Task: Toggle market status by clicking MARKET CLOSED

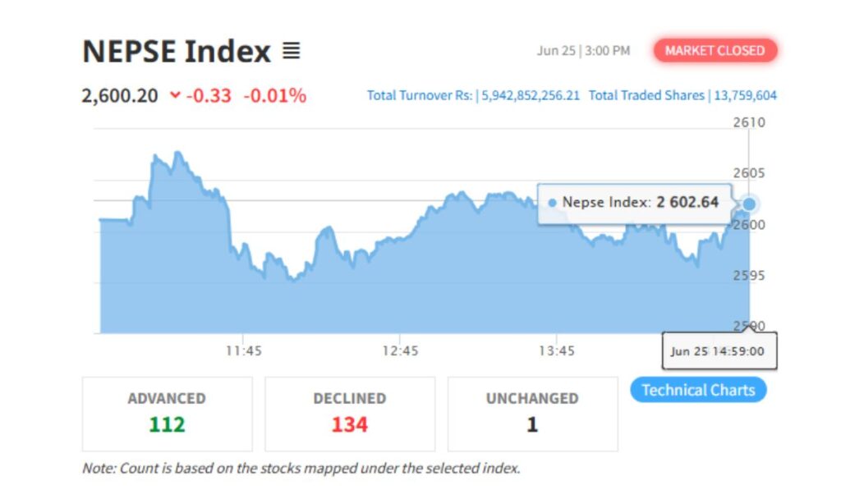Action: click(715, 50)
